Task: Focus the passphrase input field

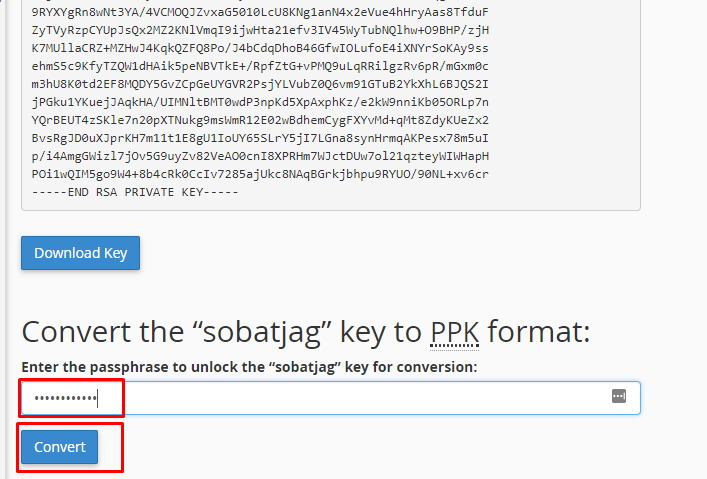Action: pyautogui.click(x=331, y=398)
